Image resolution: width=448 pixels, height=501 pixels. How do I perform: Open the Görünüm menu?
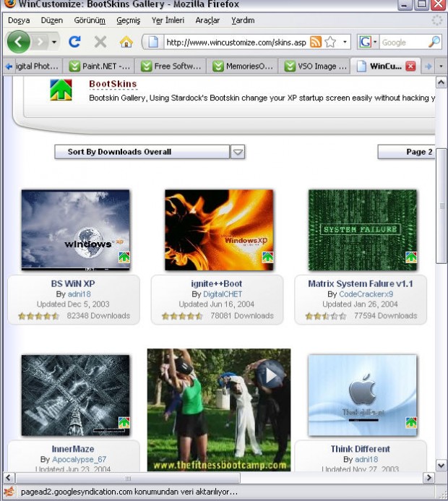(90, 20)
